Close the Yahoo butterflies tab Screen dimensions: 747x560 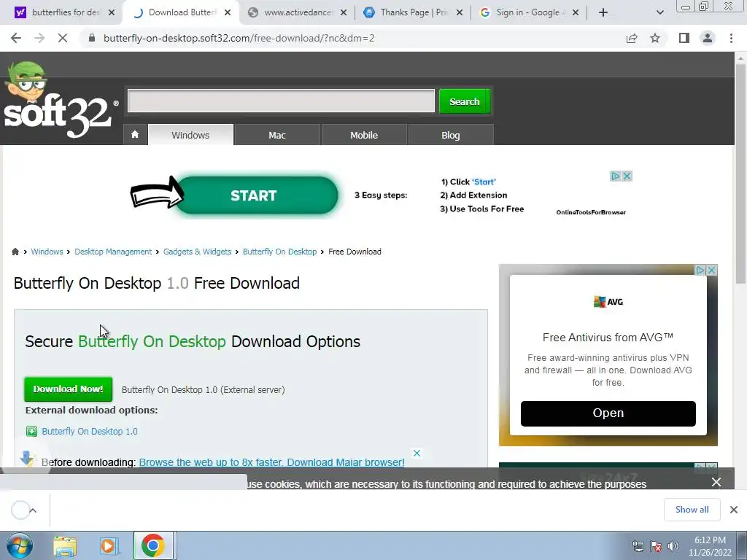pyautogui.click(x=112, y=13)
